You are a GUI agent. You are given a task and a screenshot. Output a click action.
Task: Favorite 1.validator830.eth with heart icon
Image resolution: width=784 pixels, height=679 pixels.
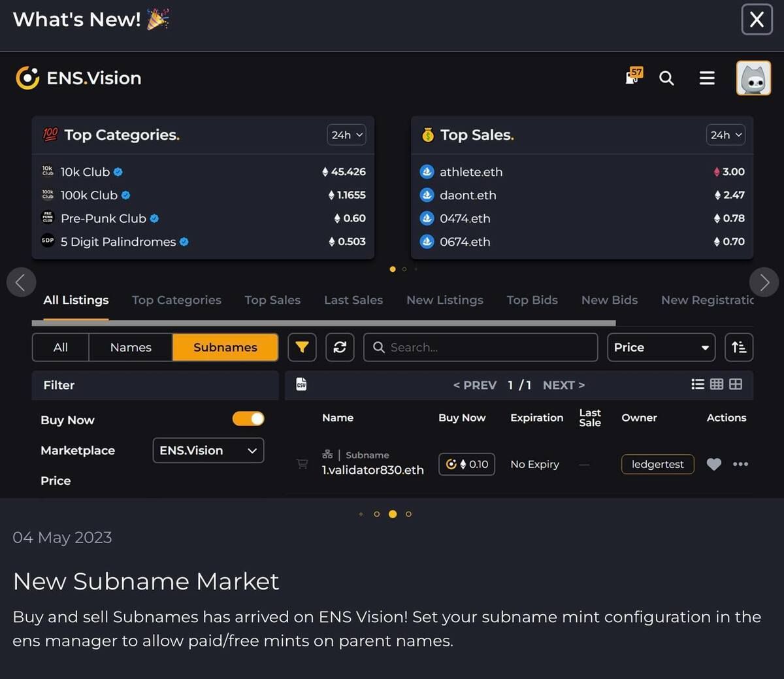tap(714, 464)
